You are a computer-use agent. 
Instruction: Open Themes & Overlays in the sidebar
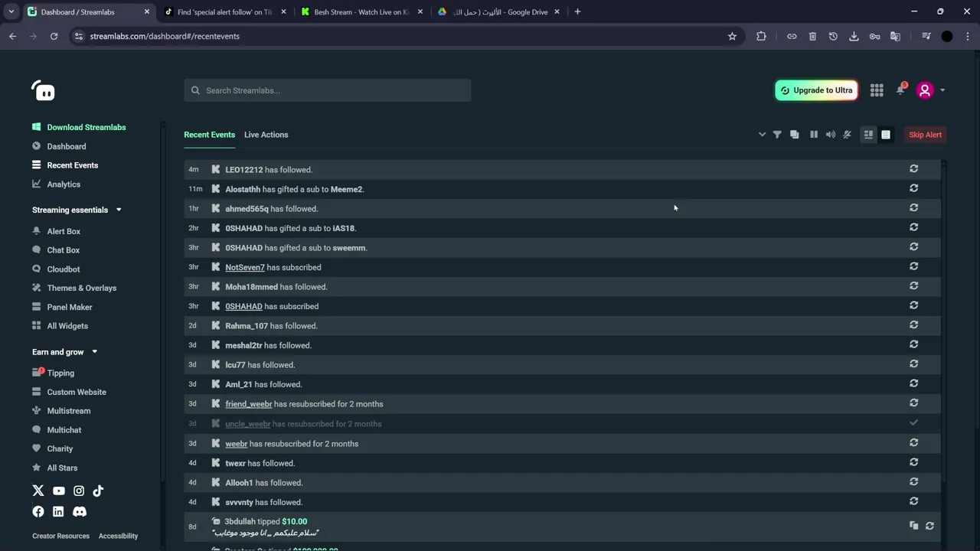[82, 288]
